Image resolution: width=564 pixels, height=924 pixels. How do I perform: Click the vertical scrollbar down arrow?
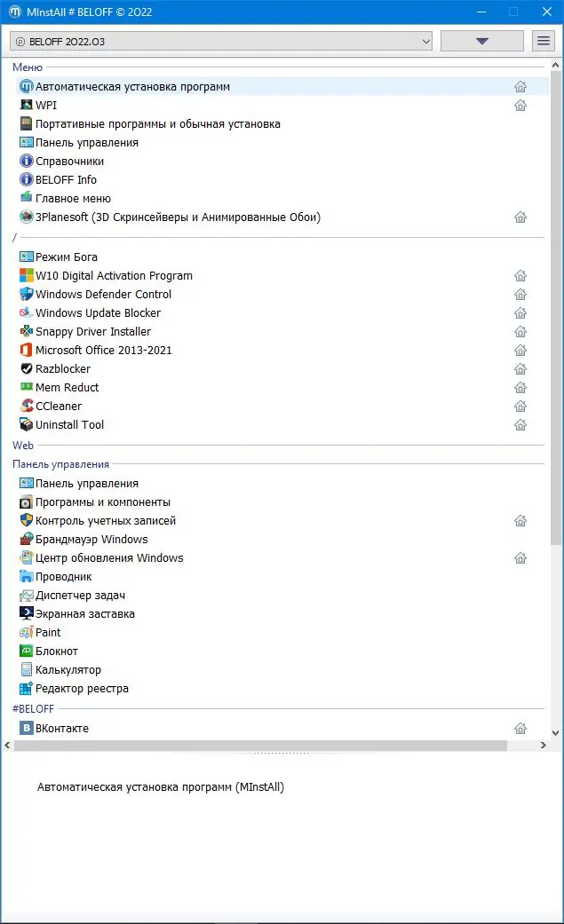(556, 732)
